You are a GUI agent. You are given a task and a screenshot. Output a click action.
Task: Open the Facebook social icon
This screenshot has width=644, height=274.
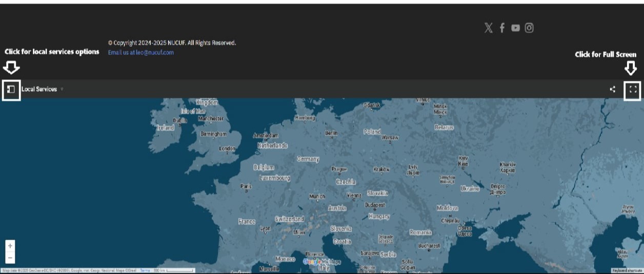click(x=502, y=28)
